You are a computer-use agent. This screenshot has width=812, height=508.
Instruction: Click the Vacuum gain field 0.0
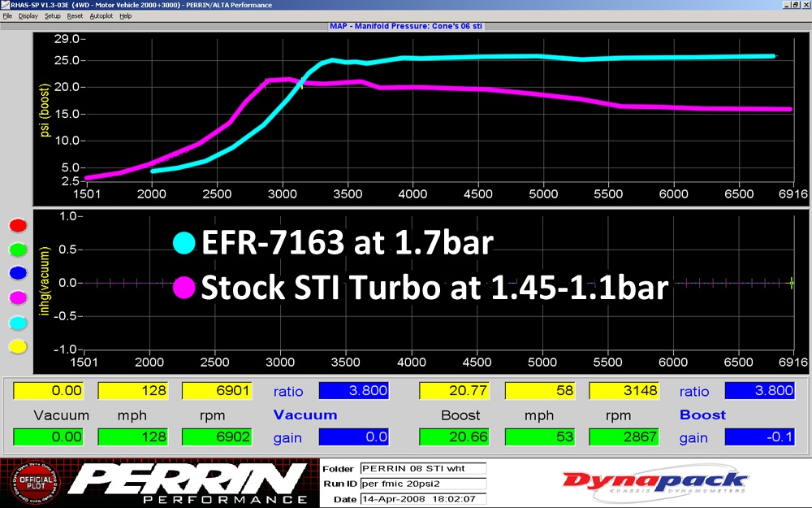(354, 436)
